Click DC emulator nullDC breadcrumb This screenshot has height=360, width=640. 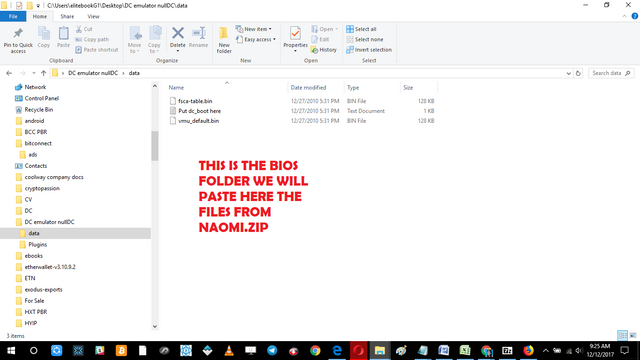[x=93, y=73]
